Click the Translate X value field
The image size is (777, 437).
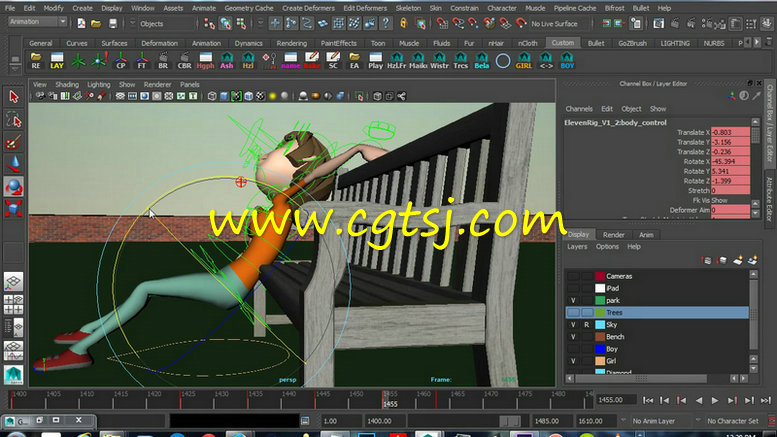coord(730,132)
